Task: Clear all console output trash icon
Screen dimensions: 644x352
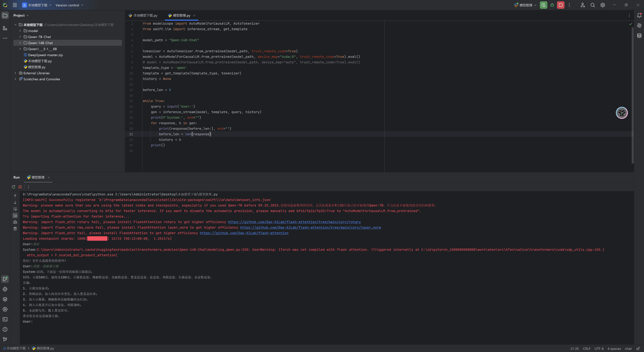Action: [15, 229]
